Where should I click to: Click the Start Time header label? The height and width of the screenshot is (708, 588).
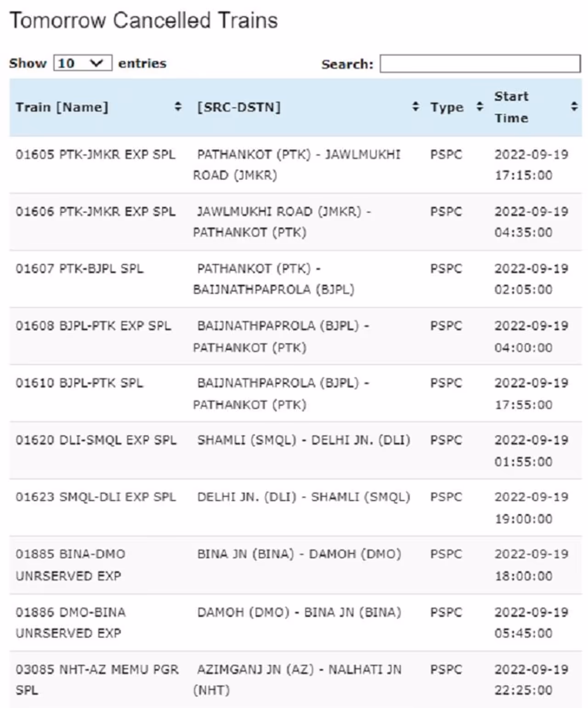click(x=511, y=107)
